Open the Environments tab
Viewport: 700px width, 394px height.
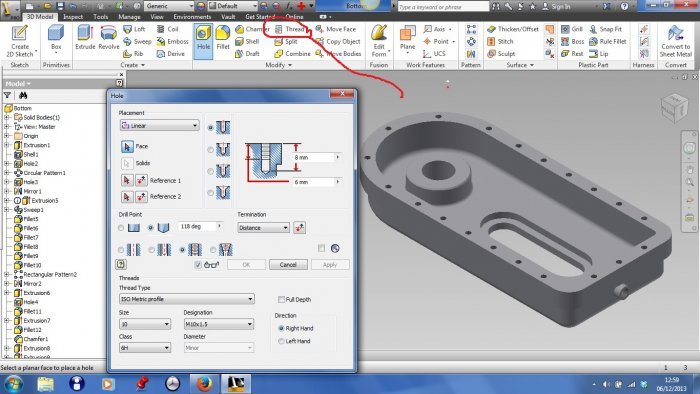click(x=192, y=17)
